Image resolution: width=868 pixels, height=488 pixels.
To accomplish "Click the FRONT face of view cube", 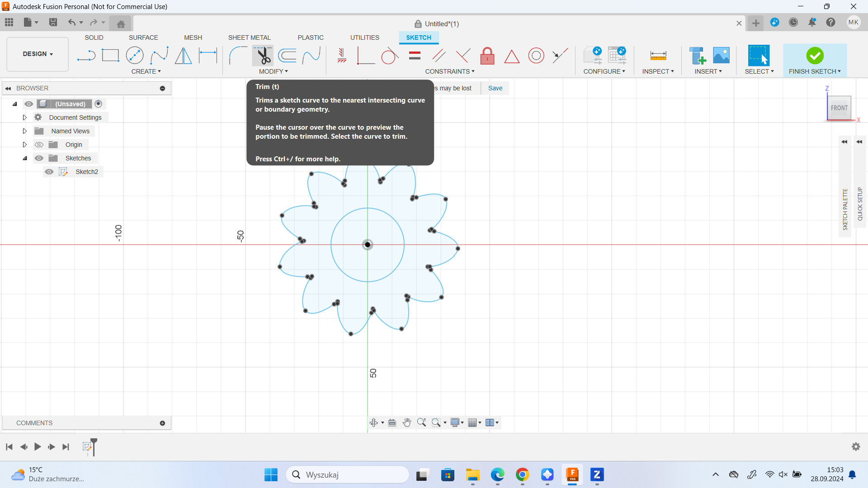I will point(839,108).
